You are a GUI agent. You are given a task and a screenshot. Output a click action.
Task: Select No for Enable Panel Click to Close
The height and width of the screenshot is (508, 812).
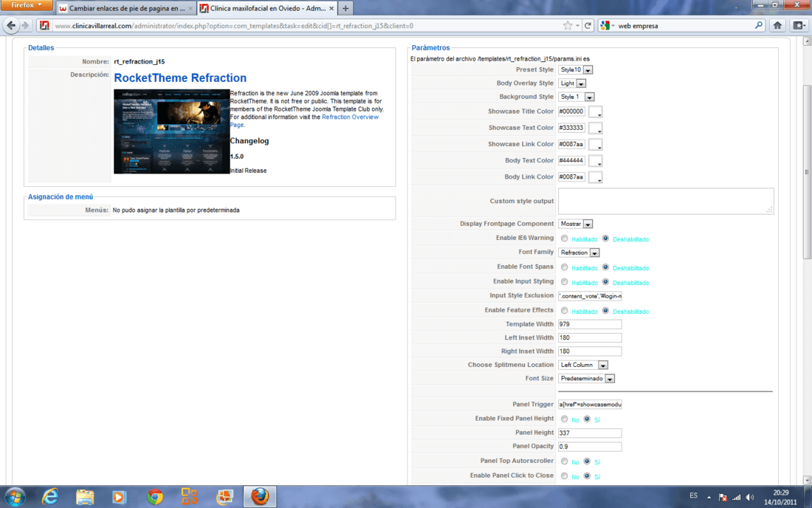565,476
